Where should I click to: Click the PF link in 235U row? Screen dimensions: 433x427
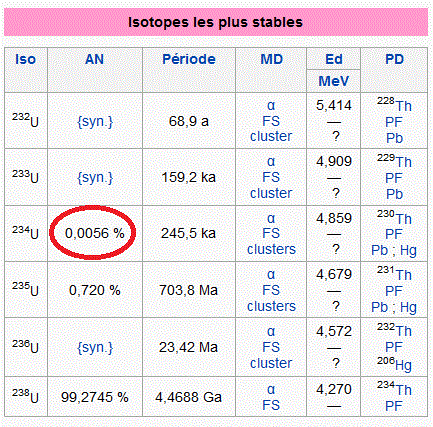click(394, 291)
